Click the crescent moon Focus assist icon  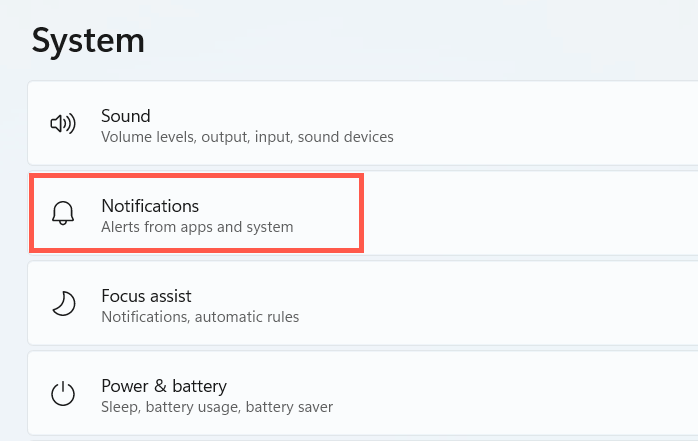pyautogui.click(x=63, y=304)
